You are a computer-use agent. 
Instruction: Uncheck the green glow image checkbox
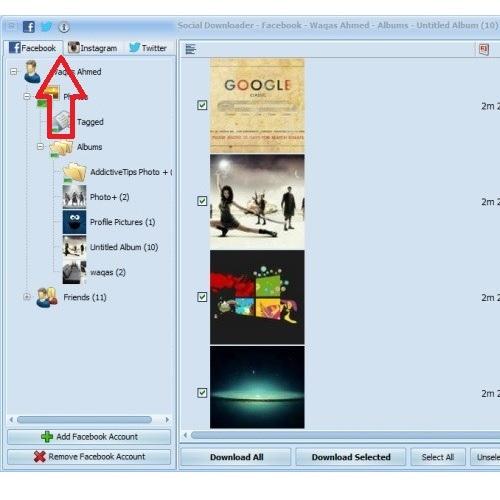pyautogui.click(x=202, y=393)
